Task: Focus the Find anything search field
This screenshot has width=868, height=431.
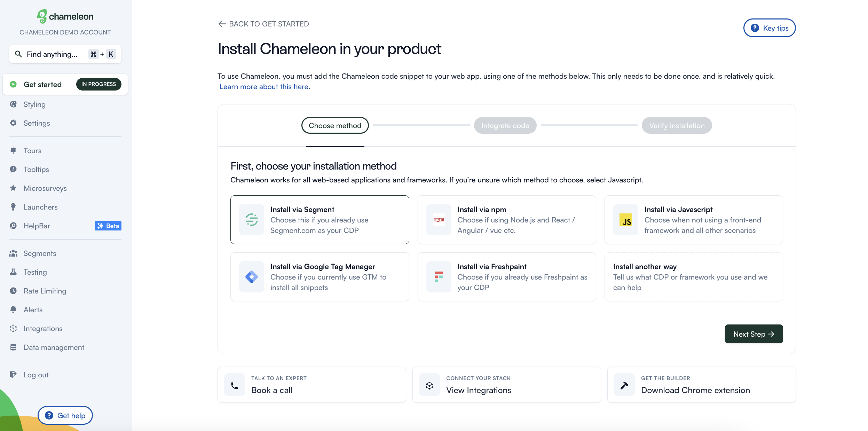Action: pos(65,54)
